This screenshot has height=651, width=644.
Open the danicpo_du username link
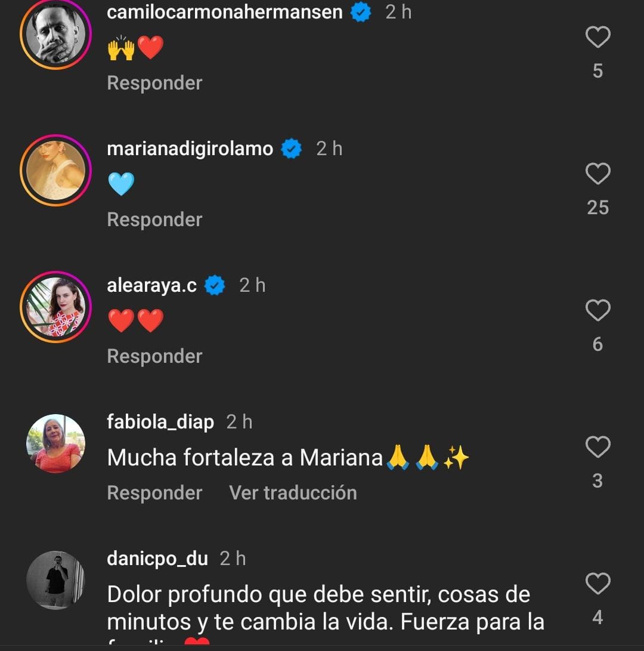tap(157, 559)
